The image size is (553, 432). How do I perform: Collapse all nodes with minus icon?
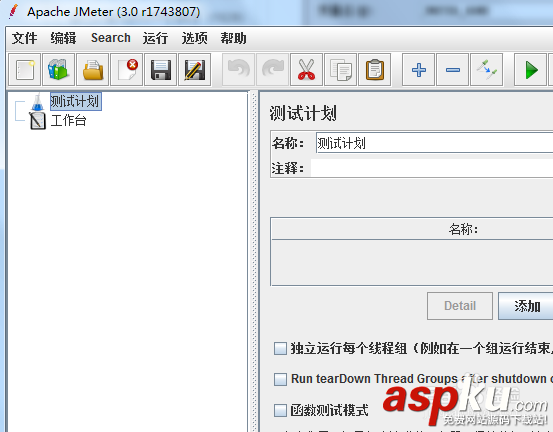click(x=452, y=70)
